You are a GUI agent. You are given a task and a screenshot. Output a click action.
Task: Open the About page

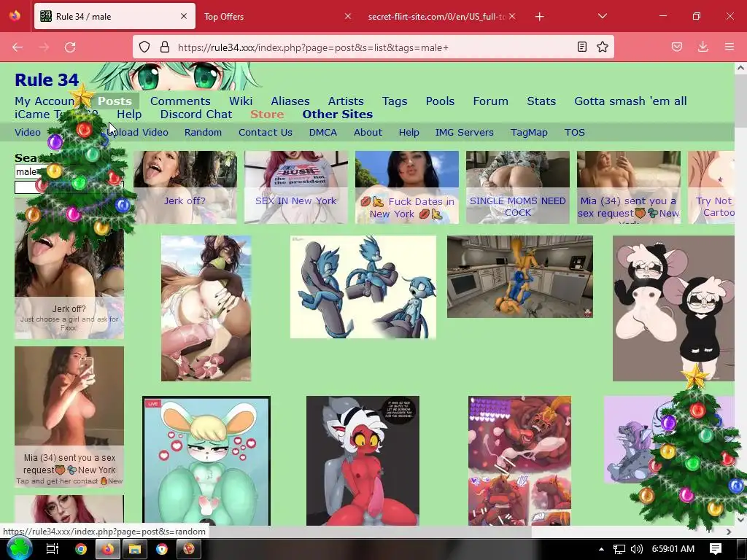point(368,133)
